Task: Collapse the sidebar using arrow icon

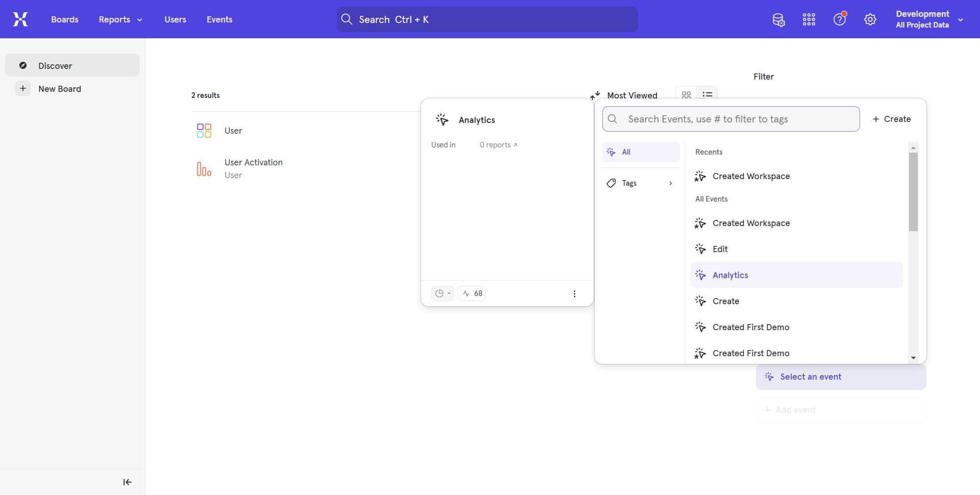Action: click(127, 482)
